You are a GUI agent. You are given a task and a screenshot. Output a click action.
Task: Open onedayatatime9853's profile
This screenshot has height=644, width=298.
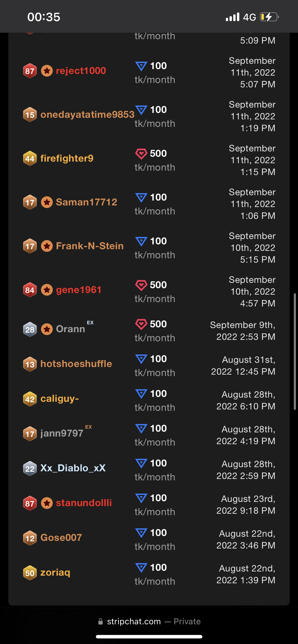(87, 115)
